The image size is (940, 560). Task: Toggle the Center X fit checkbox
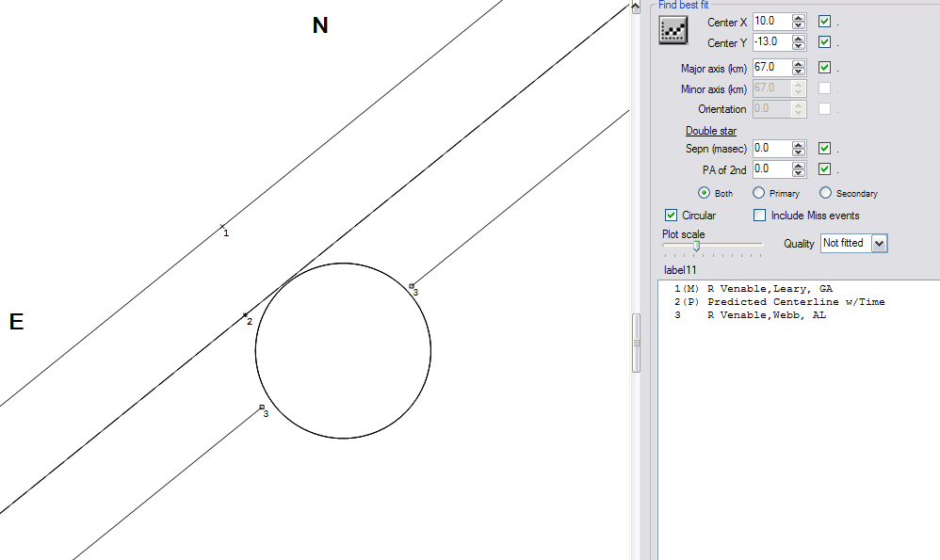(x=824, y=21)
